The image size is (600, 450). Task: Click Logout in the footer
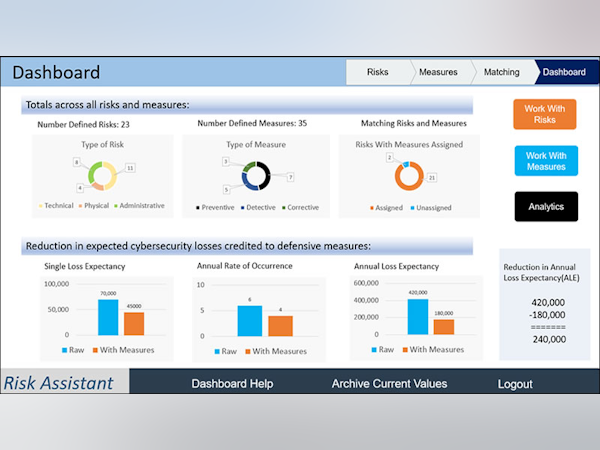[x=515, y=384]
